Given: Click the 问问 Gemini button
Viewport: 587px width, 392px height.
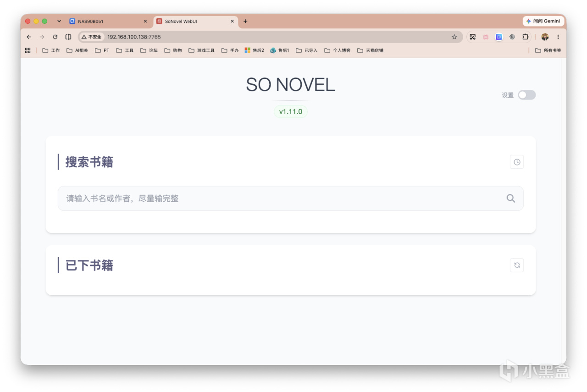Looking at the screenshot, I should [x=543, y=21].
